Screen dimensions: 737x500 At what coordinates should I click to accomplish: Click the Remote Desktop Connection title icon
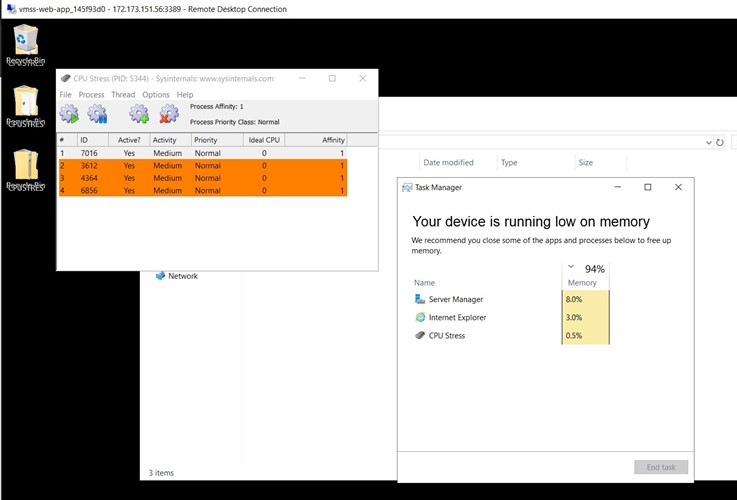[10, 9]
